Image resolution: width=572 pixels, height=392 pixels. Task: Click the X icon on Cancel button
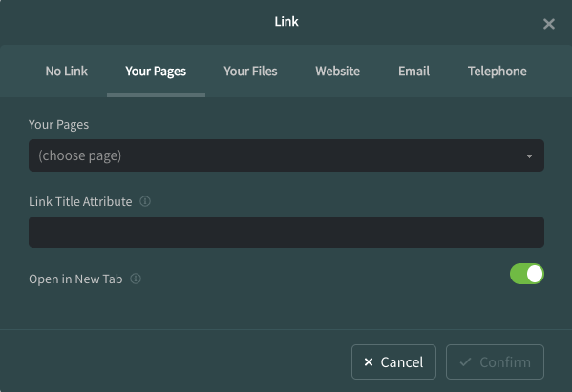point(369,361)
